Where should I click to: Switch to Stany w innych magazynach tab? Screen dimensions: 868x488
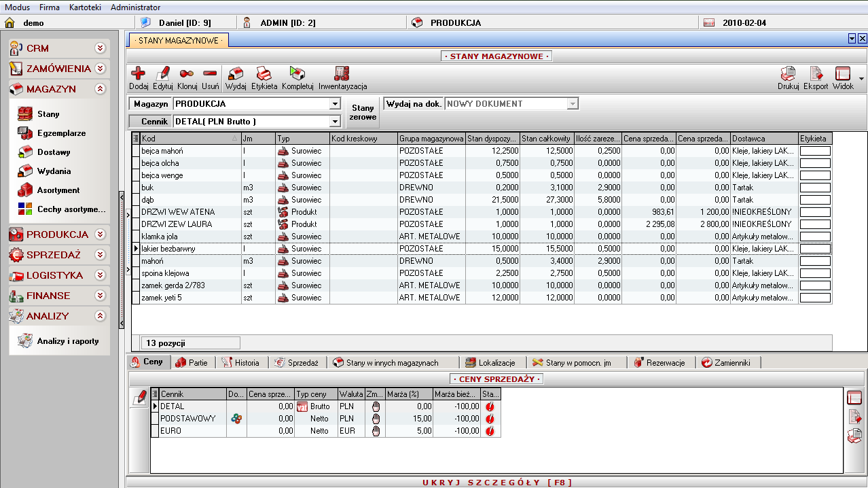(392, 363)
